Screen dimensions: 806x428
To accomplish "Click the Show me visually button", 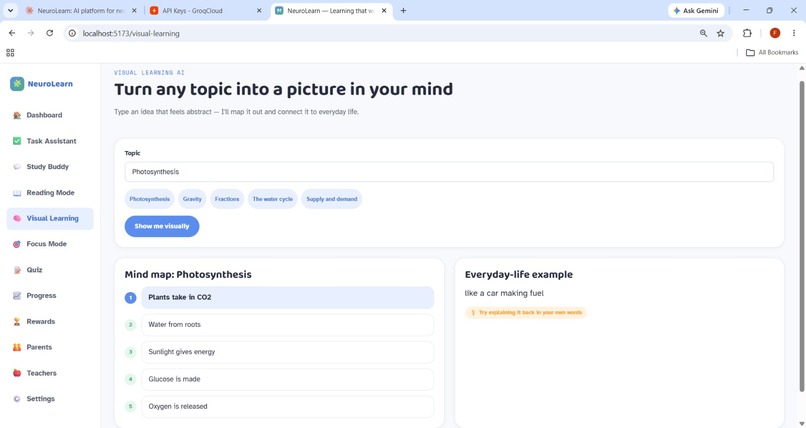I will point(162,226).
